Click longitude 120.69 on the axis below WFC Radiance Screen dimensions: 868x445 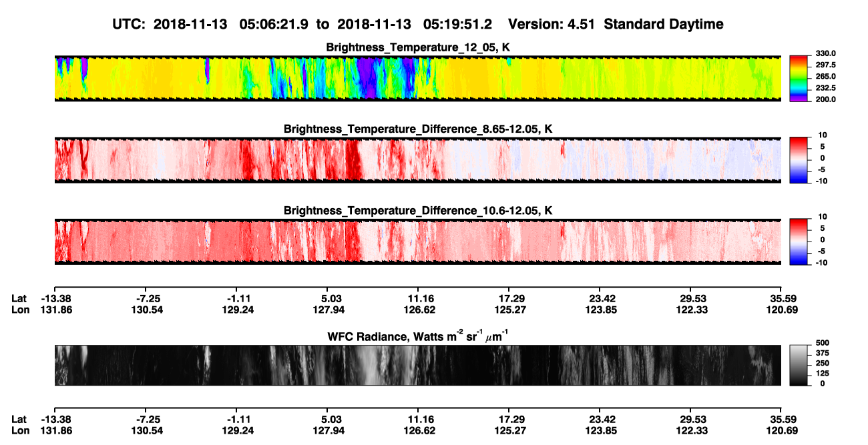781,430
